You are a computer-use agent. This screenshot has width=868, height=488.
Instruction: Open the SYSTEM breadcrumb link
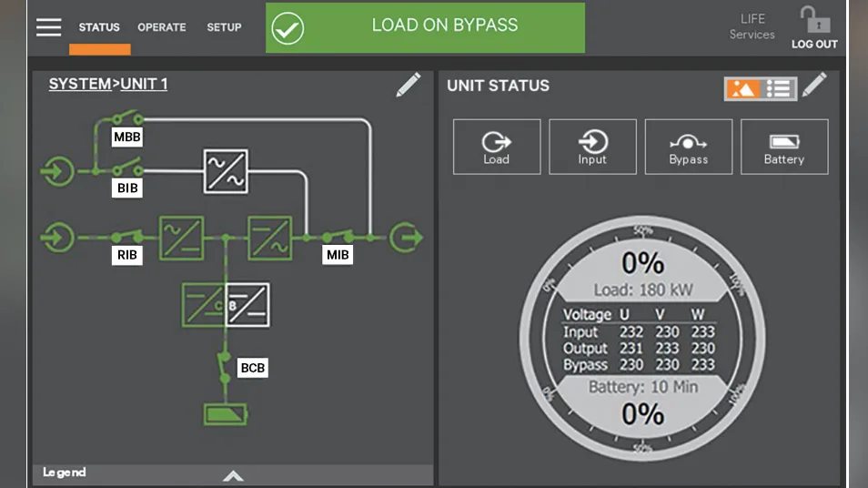pyautogui.click(x=80, y=84)
